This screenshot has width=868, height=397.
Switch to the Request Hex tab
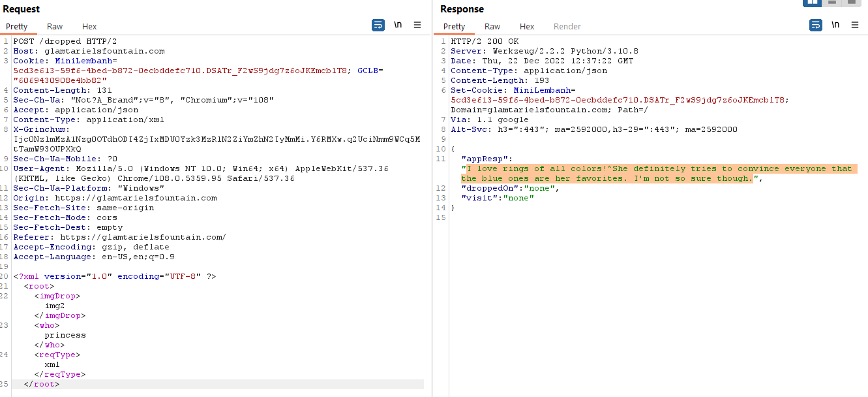pos(89,26)
